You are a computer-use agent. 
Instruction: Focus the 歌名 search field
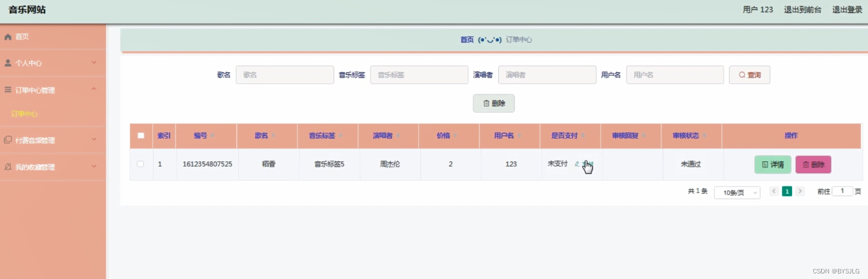pyautogui.click(x=285, y=75)
